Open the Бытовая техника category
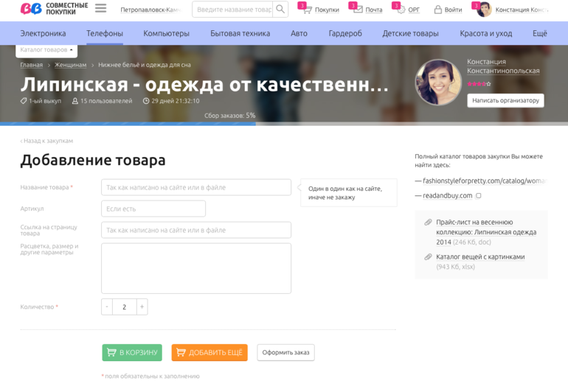The image size is (568, 392). click(x=240, y=33)
